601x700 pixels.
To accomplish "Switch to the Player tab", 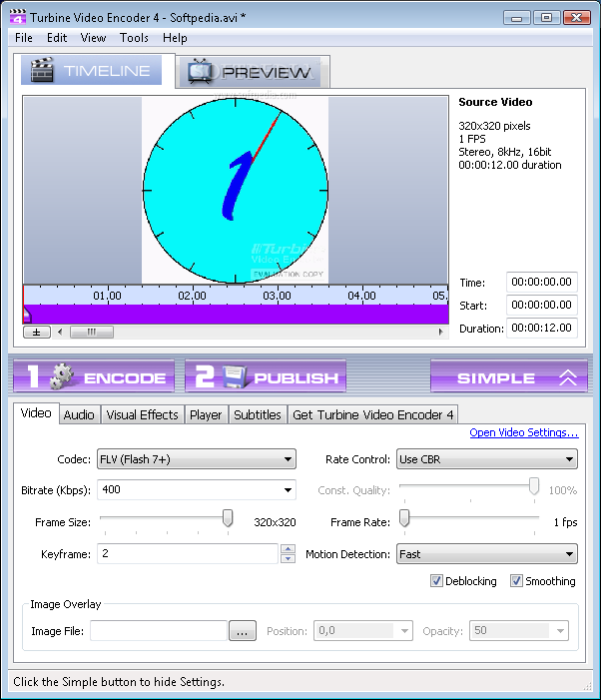I will pyautogui.click(x=206, y=414).
